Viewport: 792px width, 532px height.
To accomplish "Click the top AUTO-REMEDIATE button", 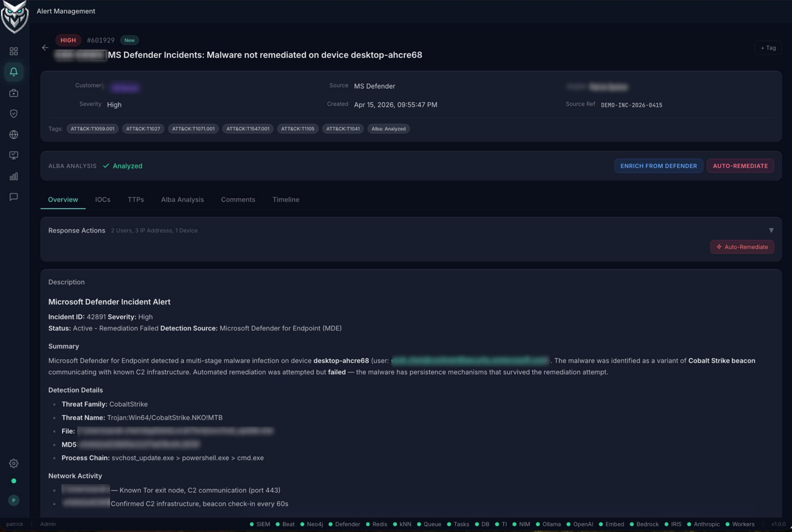I will coord(740,166).
